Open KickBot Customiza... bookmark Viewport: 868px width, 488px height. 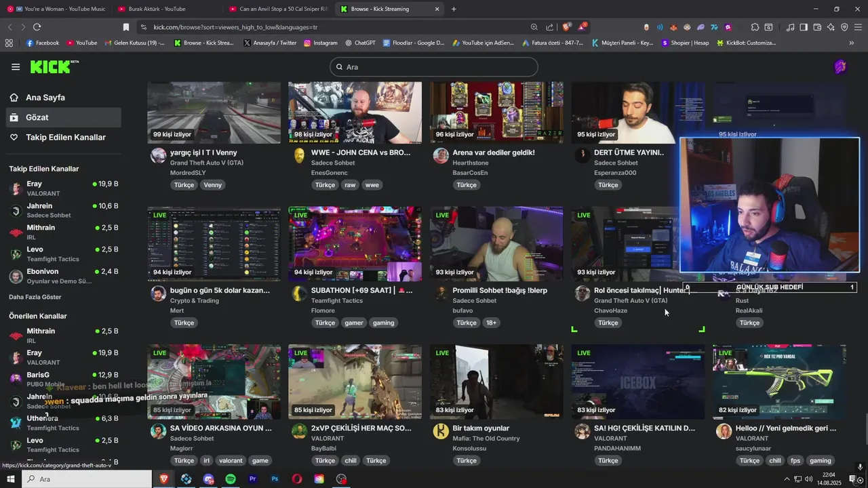click(746, 43)
